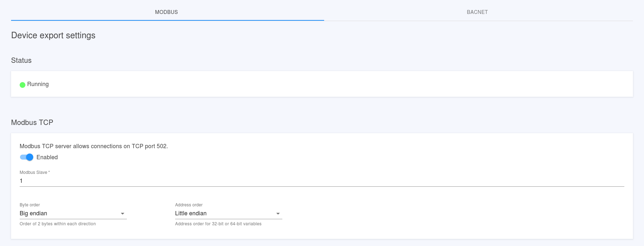The height and width of the screenshot is (246, 644).
Task: Click the Enabled label beside the switch
Action: 47,157
